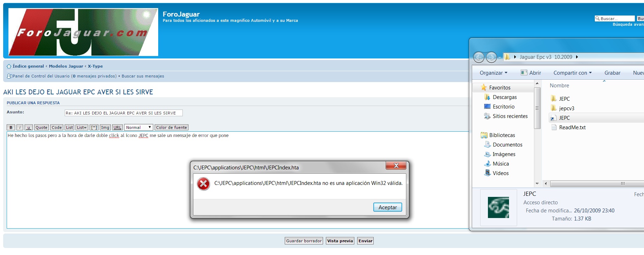
Task: Click the italic i formatting button
Action: [x=20, y=127]
